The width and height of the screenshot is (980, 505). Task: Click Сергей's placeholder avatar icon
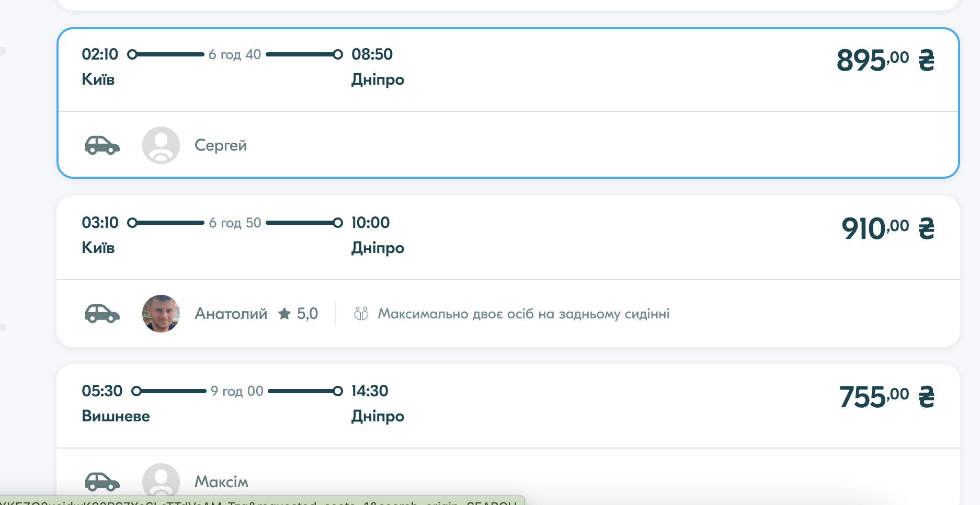[161, 145]
